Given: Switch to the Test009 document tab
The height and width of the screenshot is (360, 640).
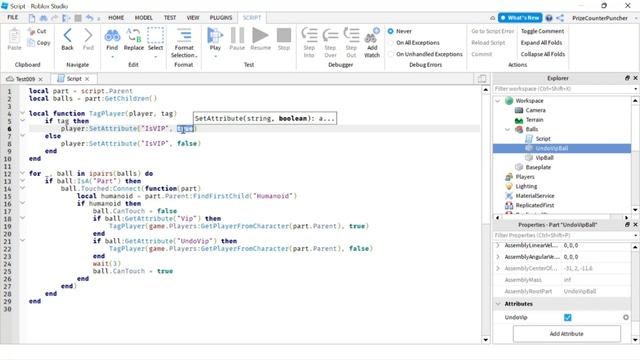Looking at the screenshot, I should [25, 79].
